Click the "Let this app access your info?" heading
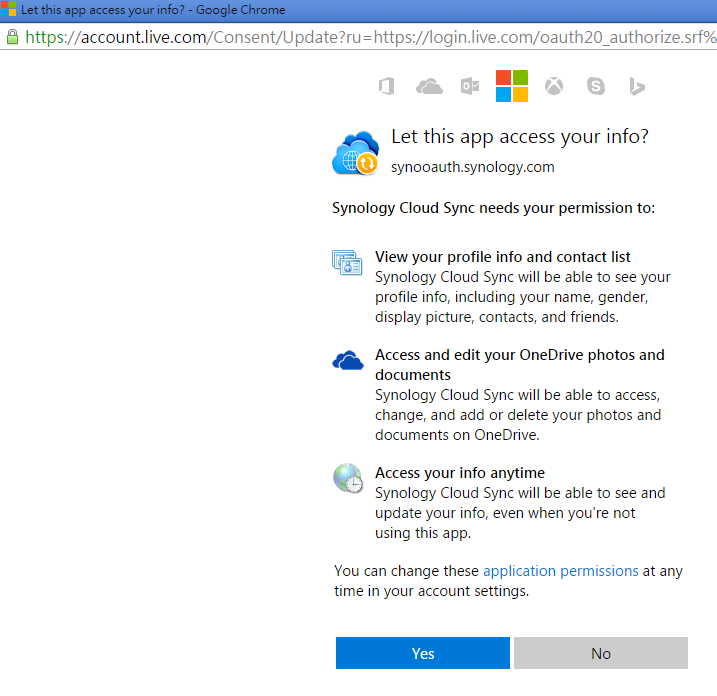This screenshot has height=696, width=717. (x=519, y=137)
